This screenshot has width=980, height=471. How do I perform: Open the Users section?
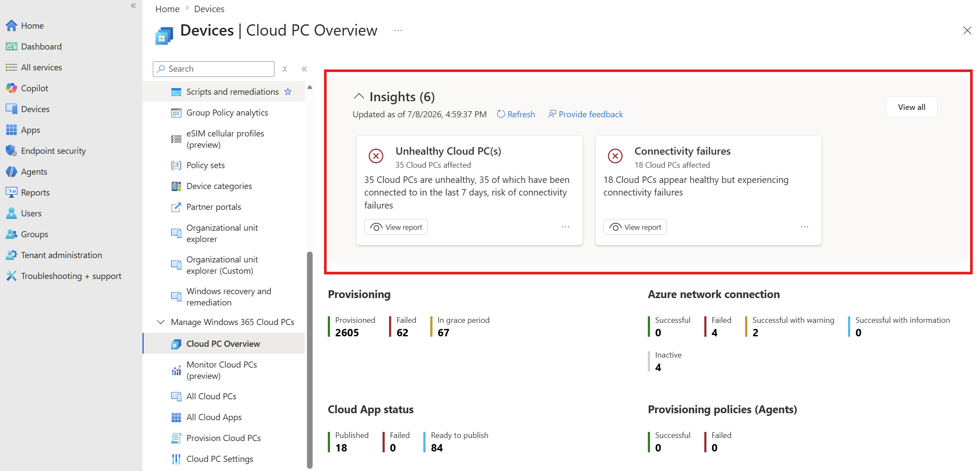(x=24, y=213)
